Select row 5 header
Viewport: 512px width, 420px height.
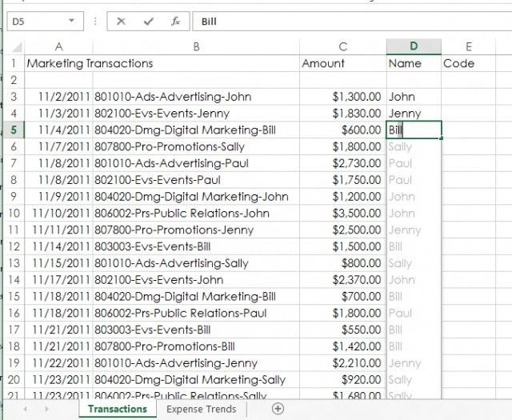14,130
